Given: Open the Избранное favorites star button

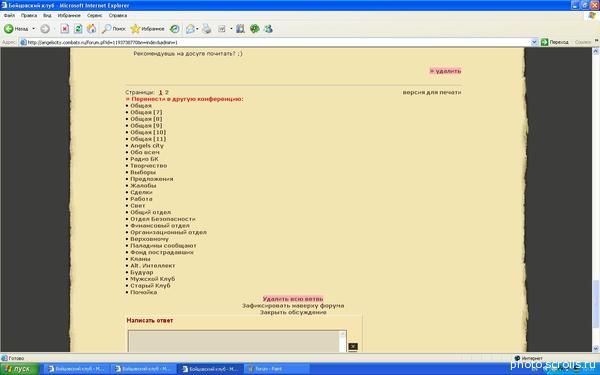Looking at the screenshot, I should pyautogui.click(x=147, y=29).
